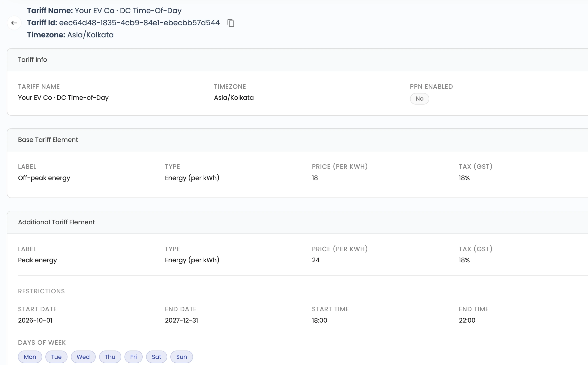Click 'Asia/Kolkata' in Tariff Info card
Screen dimensions: 588x365
pos(234,98)
